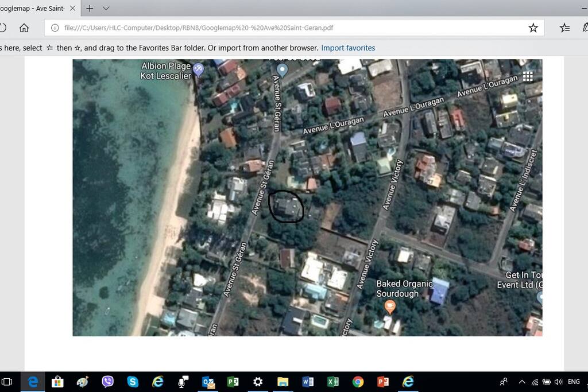Open Word from the taskbar
The height and width of the screenshot is (392, 588).
coord(308,382)
